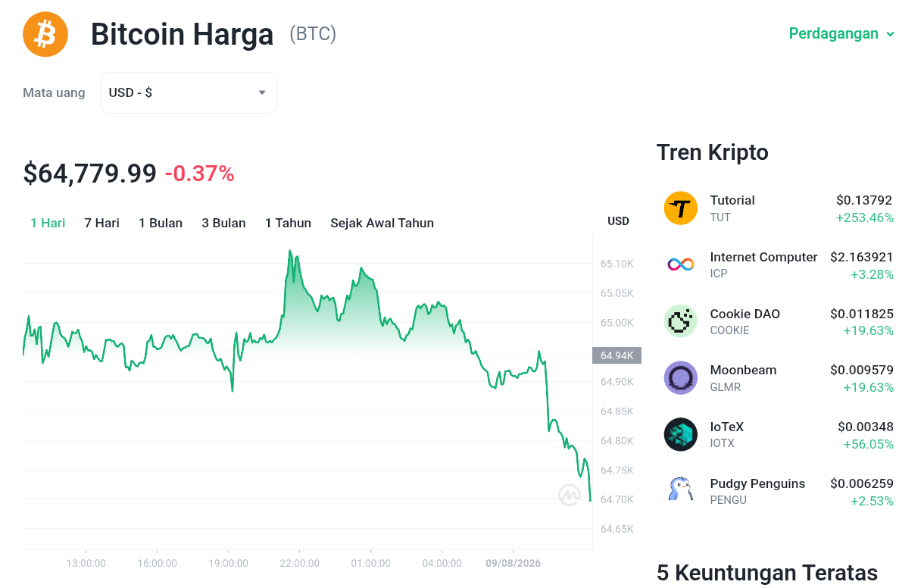Select the 3 Bulan time range
Viewport: 924px width, 588px height.
223,223
